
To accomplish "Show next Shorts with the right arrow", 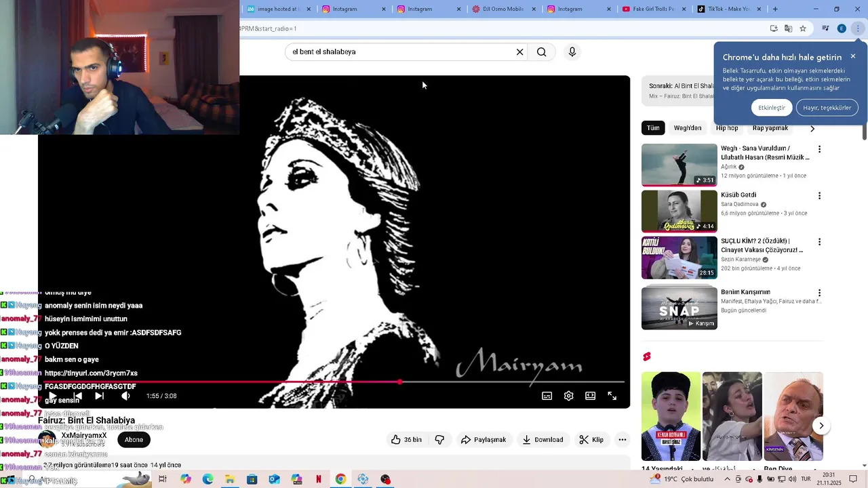I will click(821, 426).
